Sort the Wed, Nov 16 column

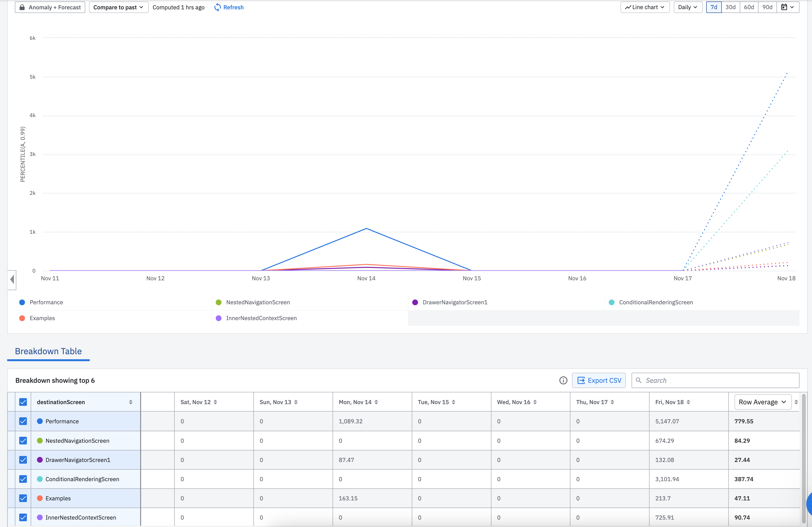[x=535, y=402]
